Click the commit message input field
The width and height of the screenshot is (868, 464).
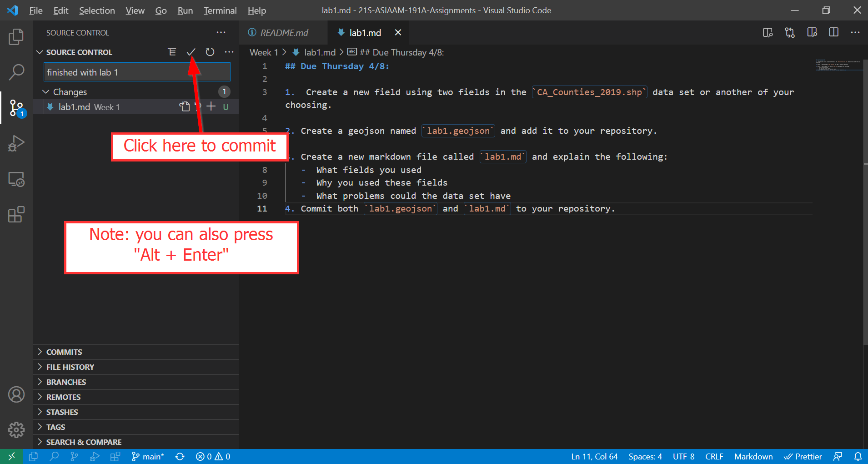tap(136, 72)
